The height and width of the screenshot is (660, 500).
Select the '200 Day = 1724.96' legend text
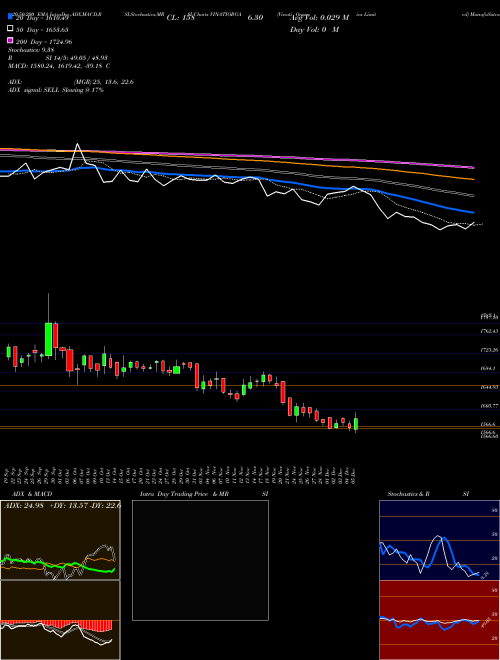tap(44, 42)
